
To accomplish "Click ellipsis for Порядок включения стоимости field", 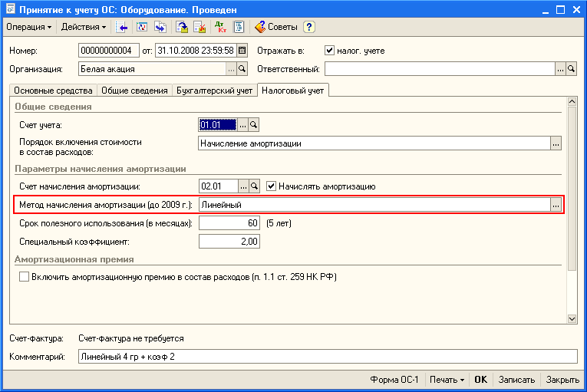I will (x=556, y=143).
